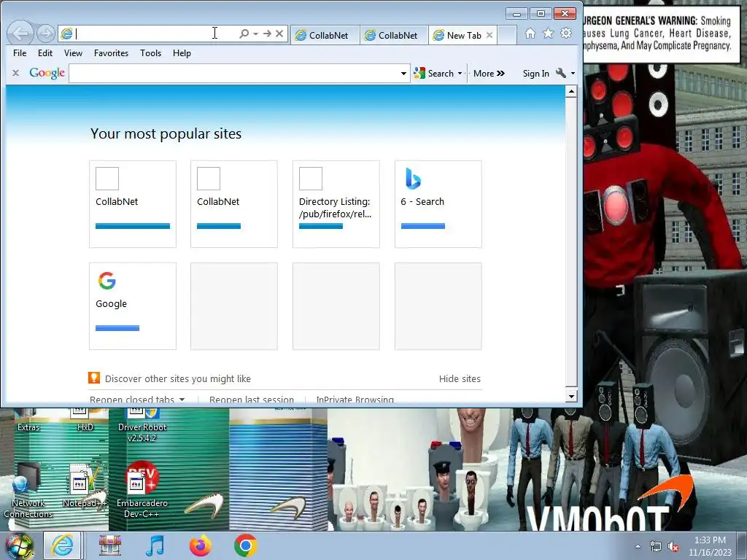
Task: Open the Home page icon
Action: (x=530, y=34)
